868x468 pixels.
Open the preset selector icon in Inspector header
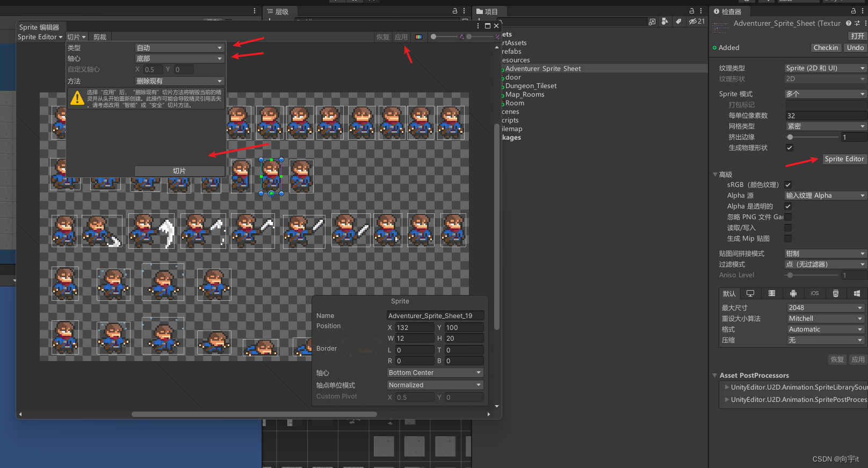click(857, 23)
